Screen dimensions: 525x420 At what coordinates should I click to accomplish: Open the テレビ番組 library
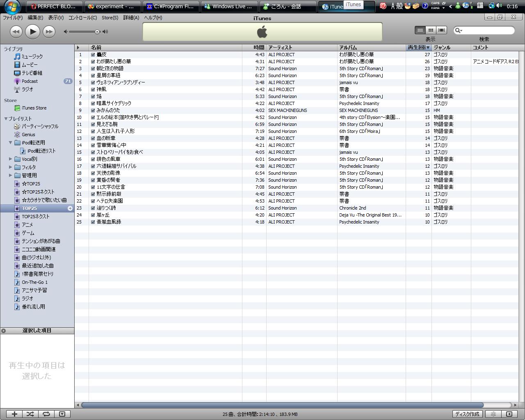[28, 73]
